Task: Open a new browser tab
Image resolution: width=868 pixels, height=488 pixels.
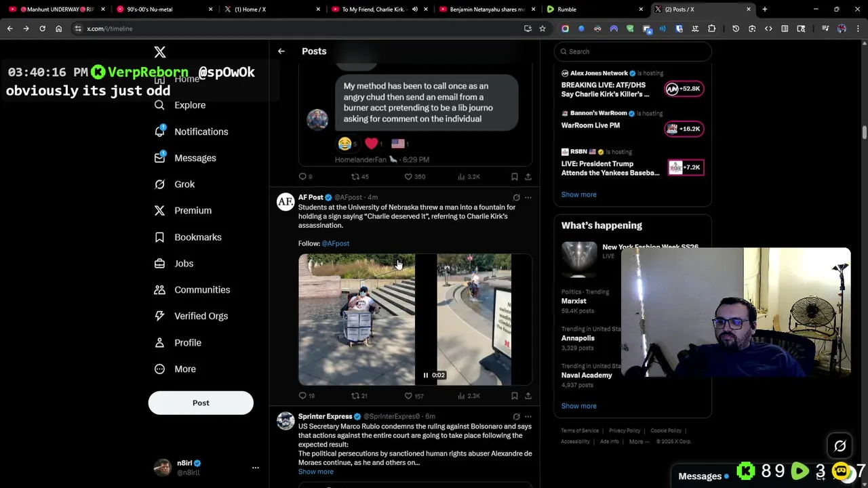Action: 765,9
